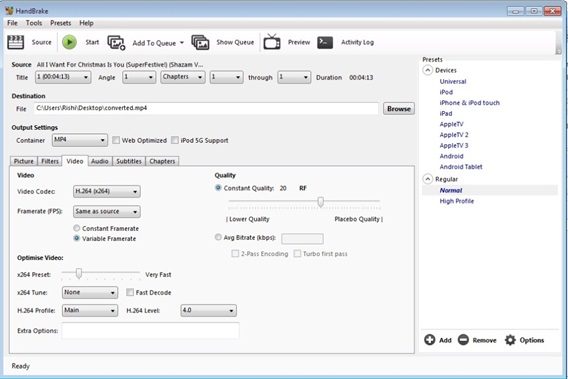Click the Preview TV icon
Screen dimensions: 568x379
tap(272, 42)
